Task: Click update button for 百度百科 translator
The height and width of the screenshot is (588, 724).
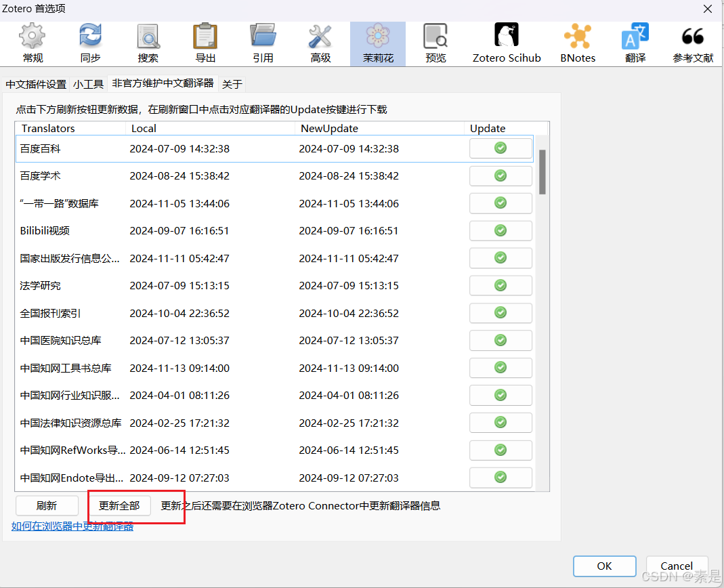Action: (x=501, y=148)
